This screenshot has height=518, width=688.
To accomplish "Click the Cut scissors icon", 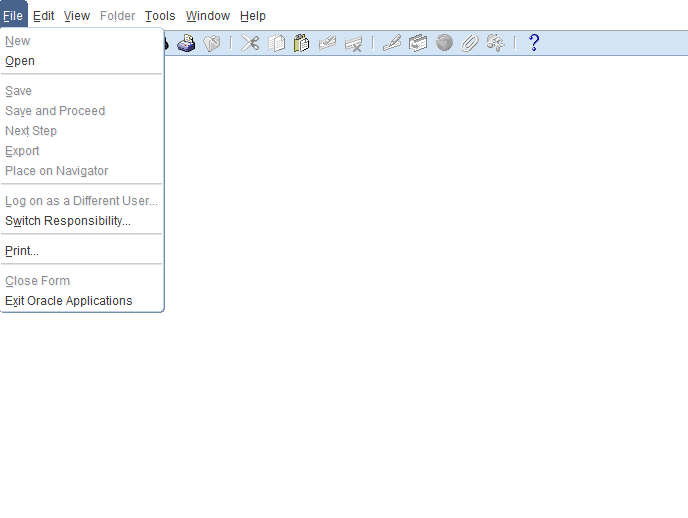I will [x=250, y=43].
